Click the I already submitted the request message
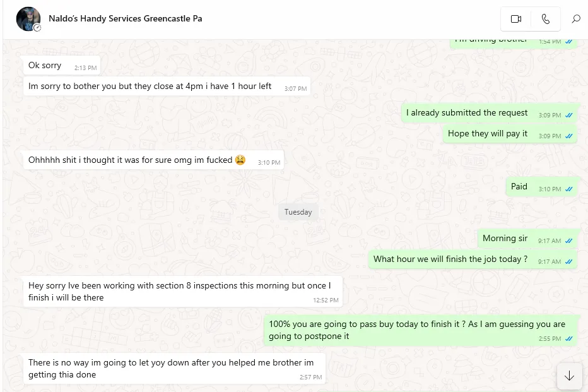The image size is (588, 392). [x=466, y=112]
